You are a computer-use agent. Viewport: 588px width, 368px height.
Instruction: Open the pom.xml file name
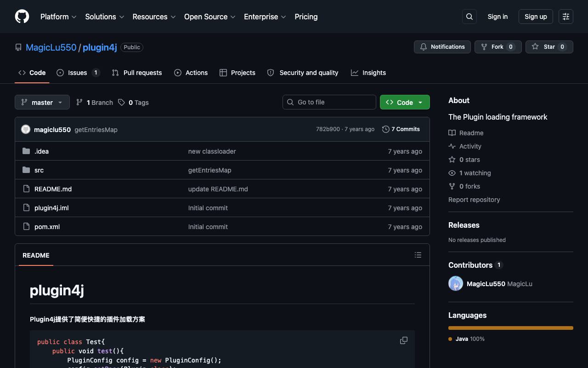pyautogui.click(x=47, y=227)
